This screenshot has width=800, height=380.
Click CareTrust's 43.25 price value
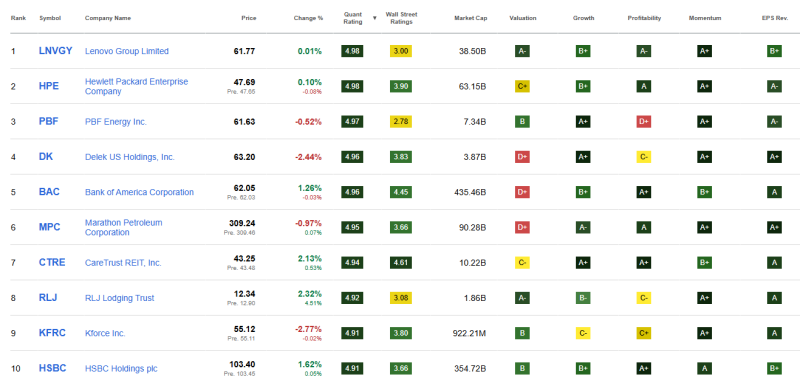tap(244, 258)
